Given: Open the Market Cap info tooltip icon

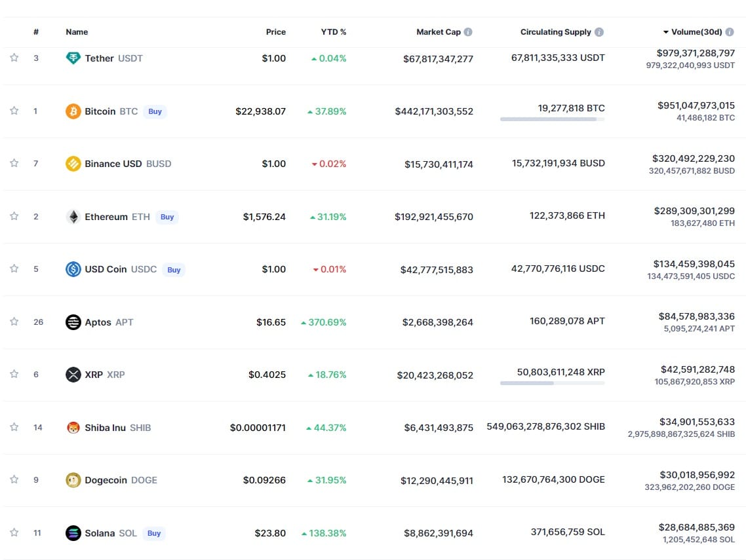Looking at the screenshot, I should [x=468, y=32].
